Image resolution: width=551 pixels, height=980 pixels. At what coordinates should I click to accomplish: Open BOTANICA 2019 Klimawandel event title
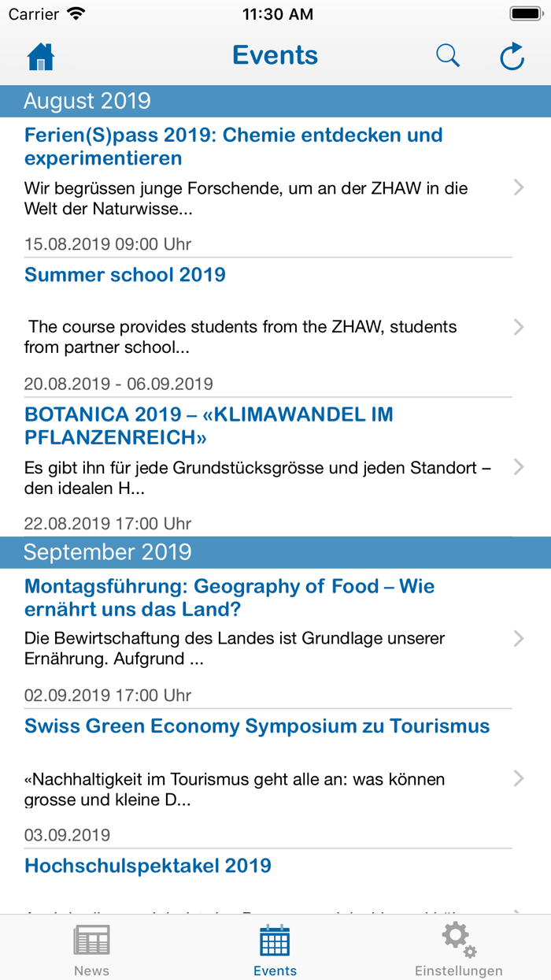pos(209,425)
